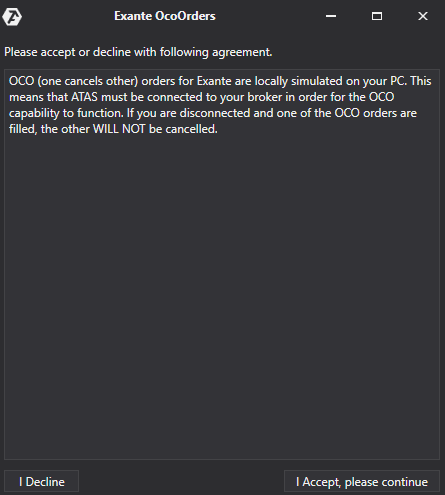Click '(one cancels other)' phrase in text
Screen dimensions: 445x495
coord(88,81)
